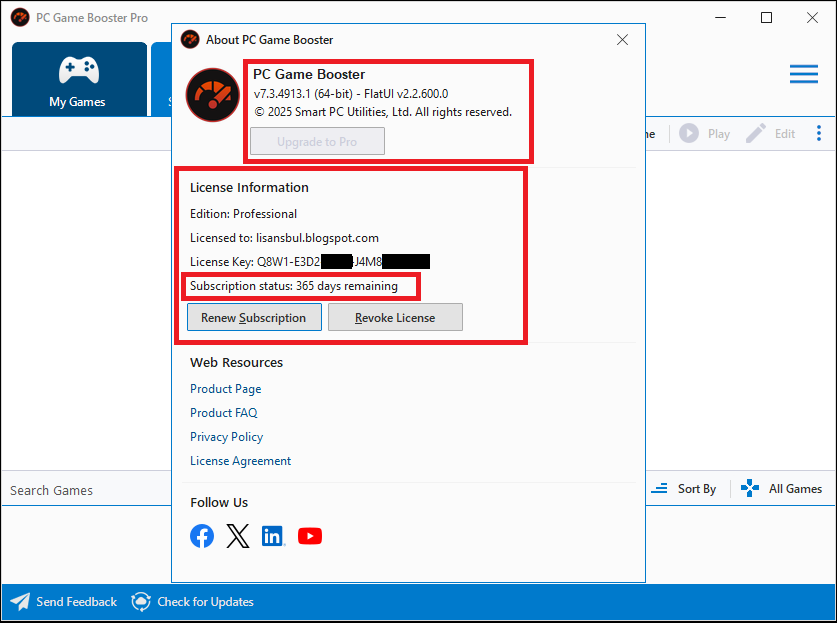837x623 pixels.
Task: View the Privacy Policy link
Action: [227, 437]
